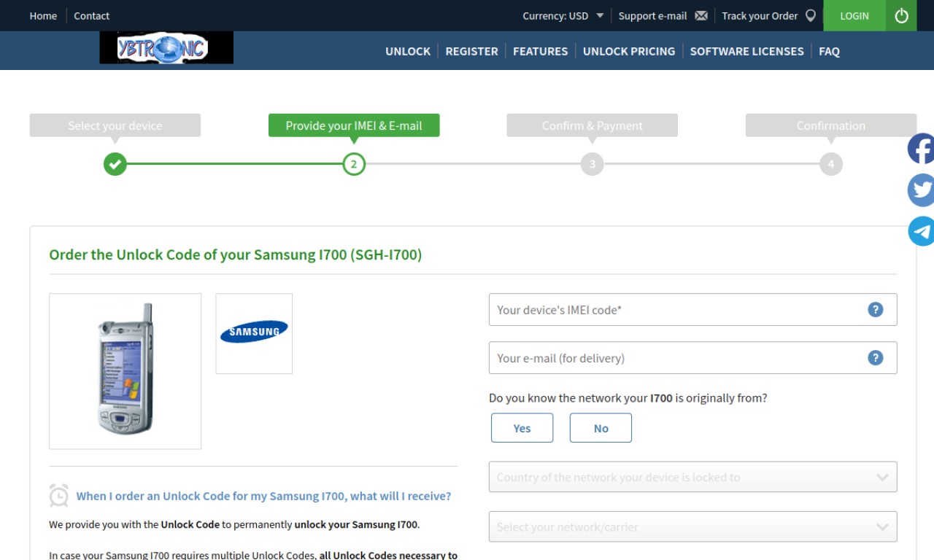
Task: Click the green checkmark step one circle
Action: [x=115, y=164]
